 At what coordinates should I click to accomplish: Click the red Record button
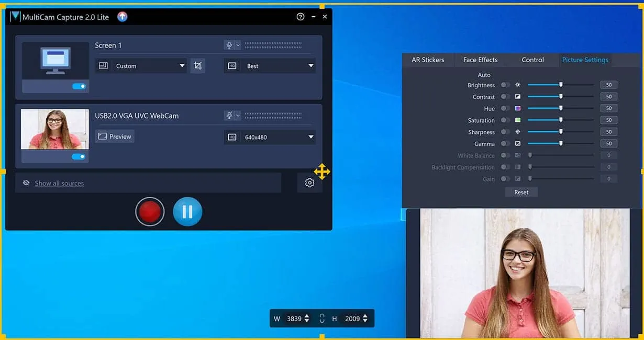click(150, 212)
